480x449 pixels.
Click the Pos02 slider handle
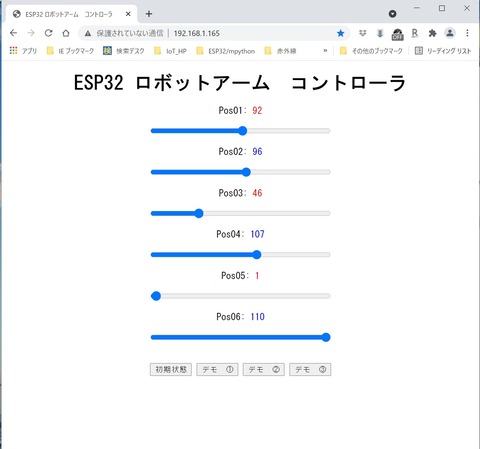click(246, 172)
